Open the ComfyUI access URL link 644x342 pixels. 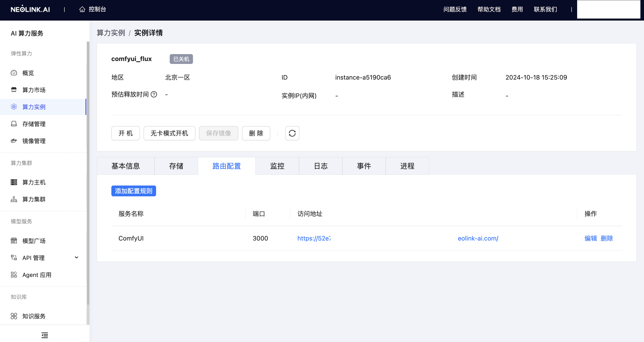click(x=398, y=238)
